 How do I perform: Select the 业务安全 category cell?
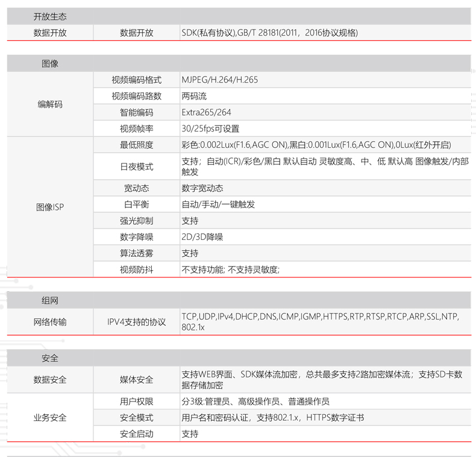50,418
